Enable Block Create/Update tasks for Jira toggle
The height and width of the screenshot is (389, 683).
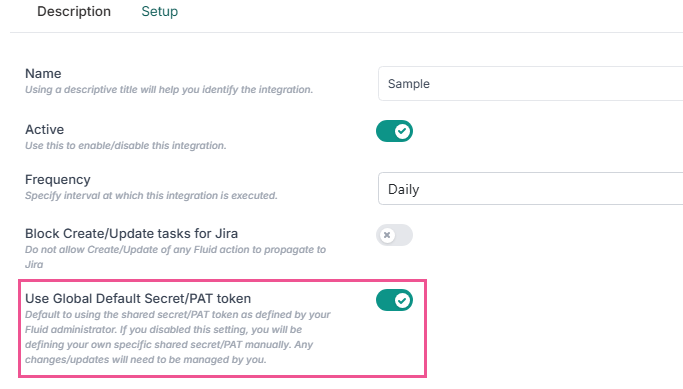pyautogui.click(x=394, y=235)
